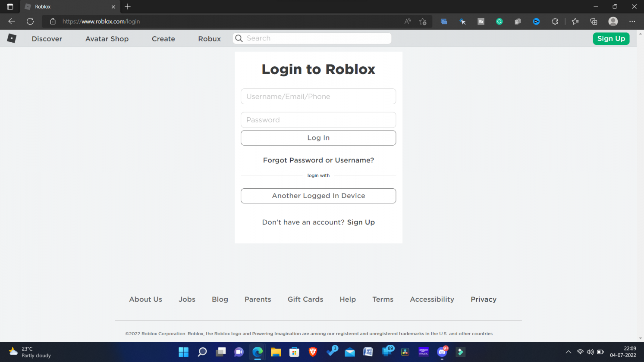Screen dimensions: 644x362
Task: Click the browser address bar URL
Action: point(101,22)
